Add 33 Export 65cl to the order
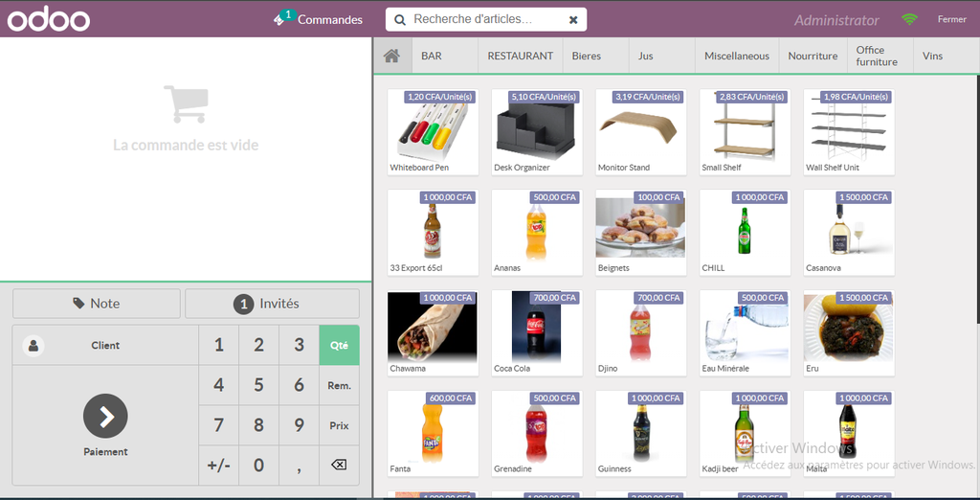Image resolution: width=980 pixels, height=500 pixels. point(433,232)
